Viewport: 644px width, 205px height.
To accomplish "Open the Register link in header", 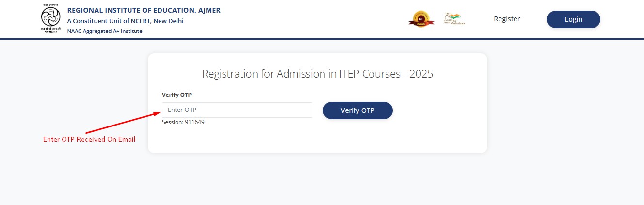I will tap(507, 19).
